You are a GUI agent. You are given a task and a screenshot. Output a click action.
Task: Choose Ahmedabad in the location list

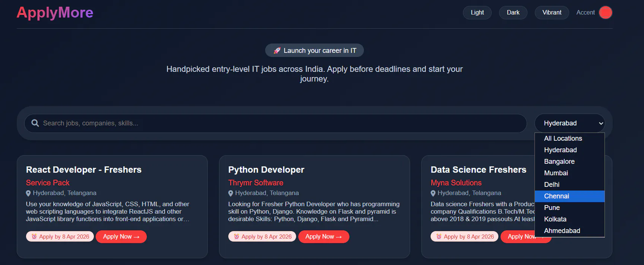[x=570, y=231]
